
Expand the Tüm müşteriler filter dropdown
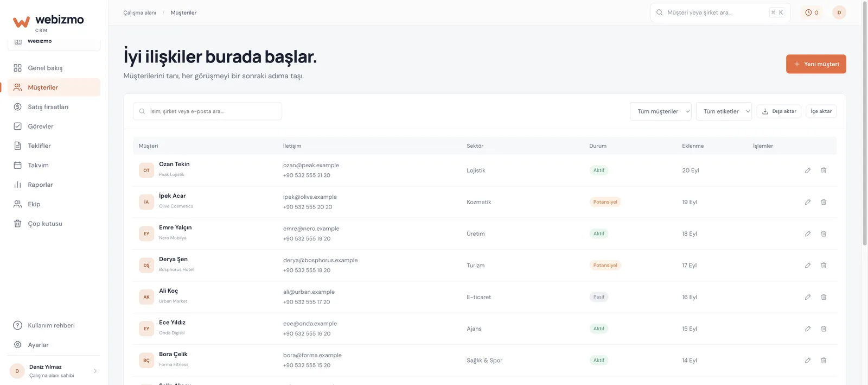[x=661, y=111]
